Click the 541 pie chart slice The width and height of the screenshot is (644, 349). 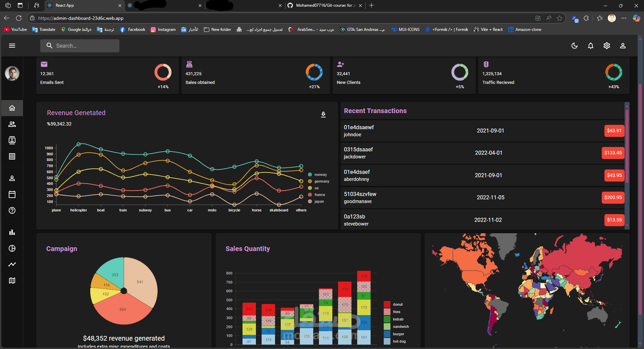coord(141,282)
